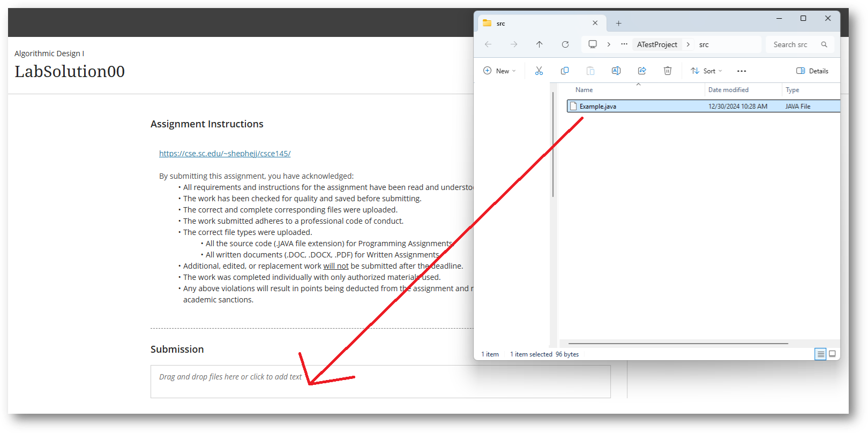The height and width of the screenshot is (433, 868).
Task: Open a new File Explorer tab
Action: click(x=618, y=23)
